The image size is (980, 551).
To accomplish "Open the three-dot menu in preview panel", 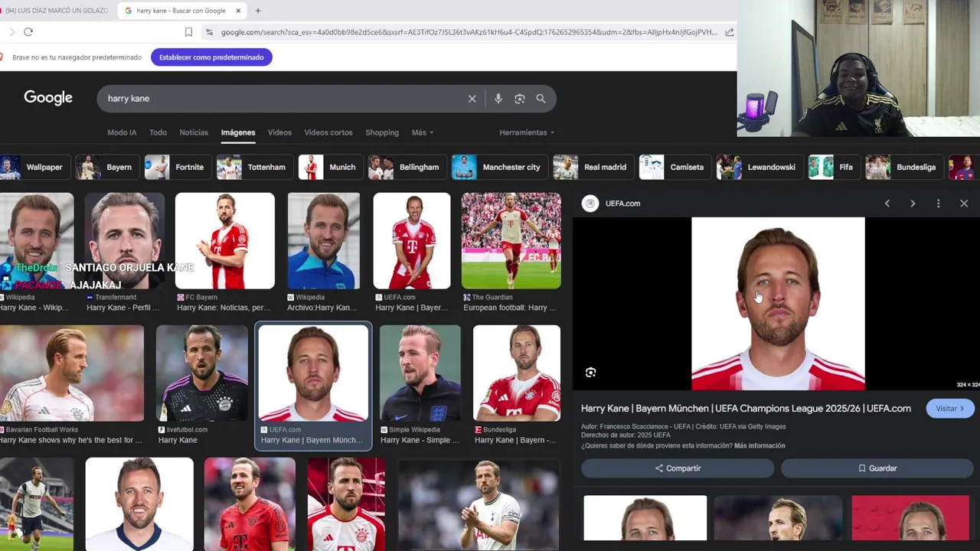I will coord(939,204).
